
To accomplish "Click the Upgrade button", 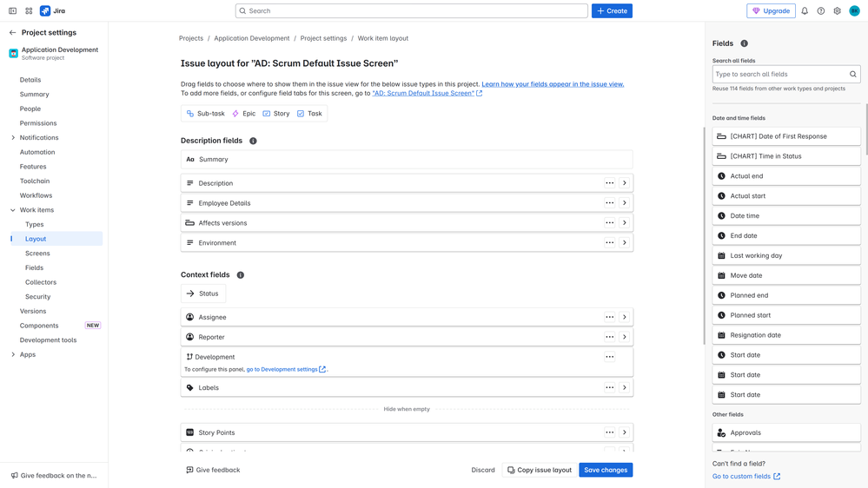I will tap(771, 10).
